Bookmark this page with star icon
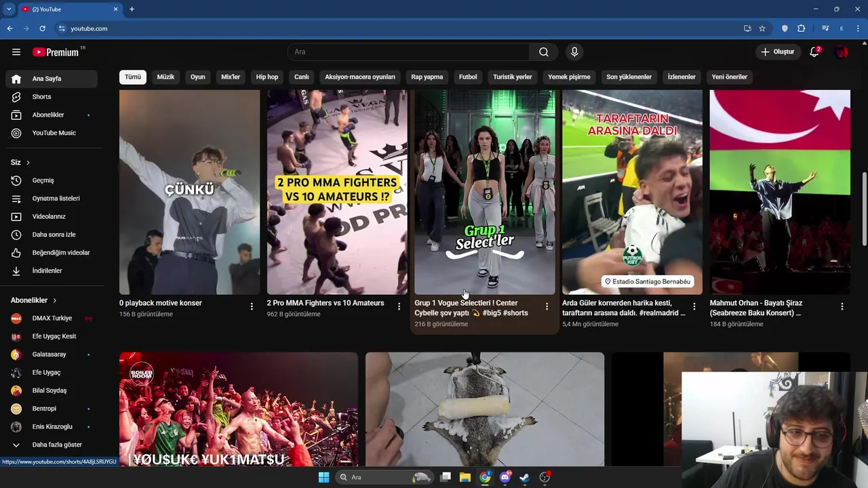 (x=762, y=28)
